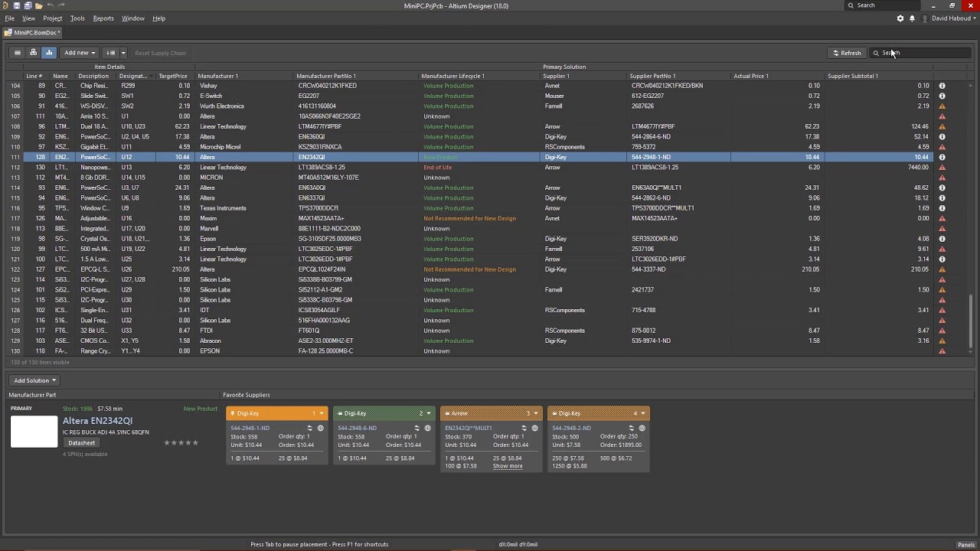
Task: Click the globe icon on 544-2948-1-ND card
Action: pos(320,429)
